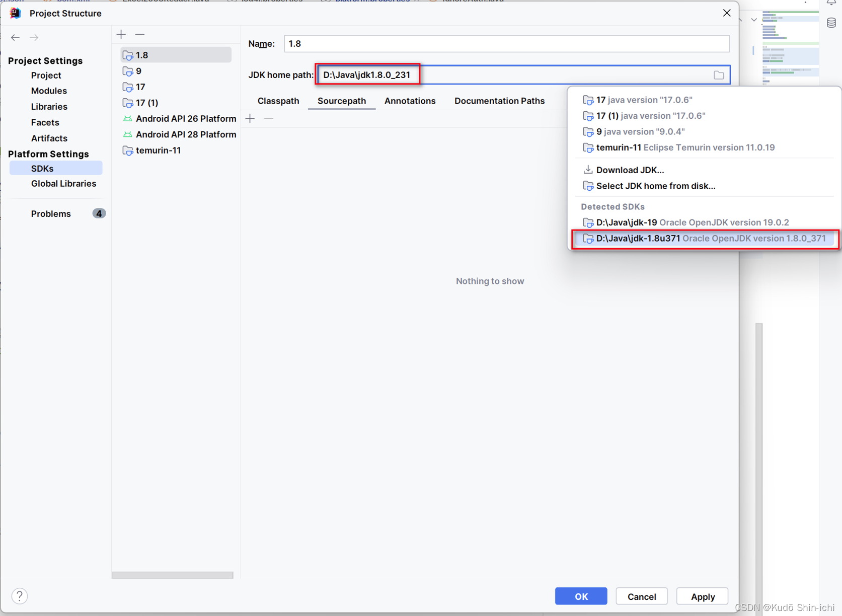Select Android API 28 Platform SDK
This screenshot has width=842, height=616.
coord(179,134)
